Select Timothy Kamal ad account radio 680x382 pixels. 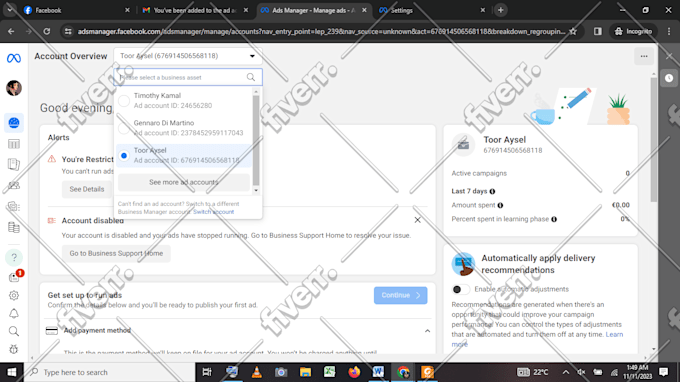(124, 101)
